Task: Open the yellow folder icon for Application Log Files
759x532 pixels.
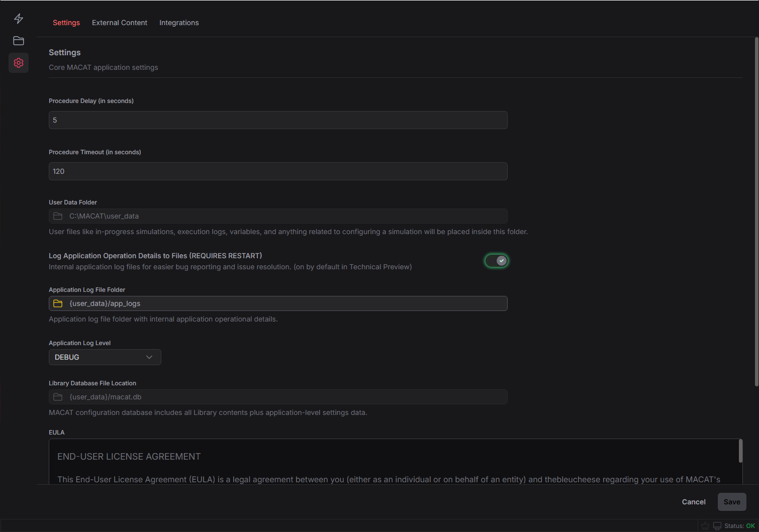Action: tap(57, 303)
